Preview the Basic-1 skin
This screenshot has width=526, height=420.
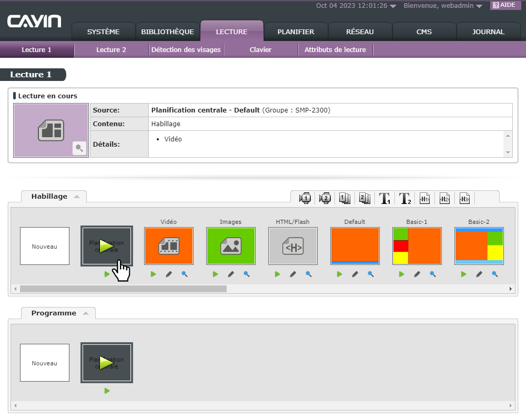pyautogui.click(x=433, y=274)
